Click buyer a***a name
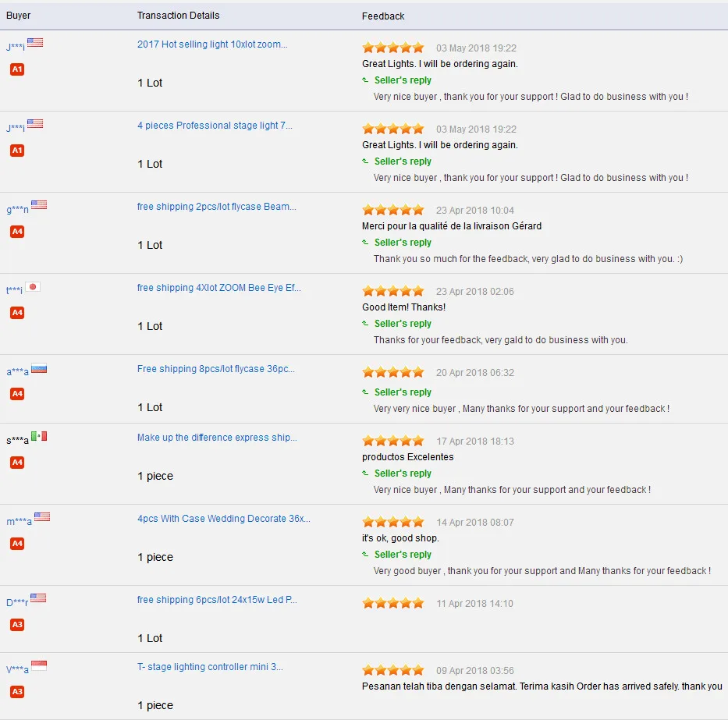The height and width of the screenshot is (720, 728). click(17, 372)
